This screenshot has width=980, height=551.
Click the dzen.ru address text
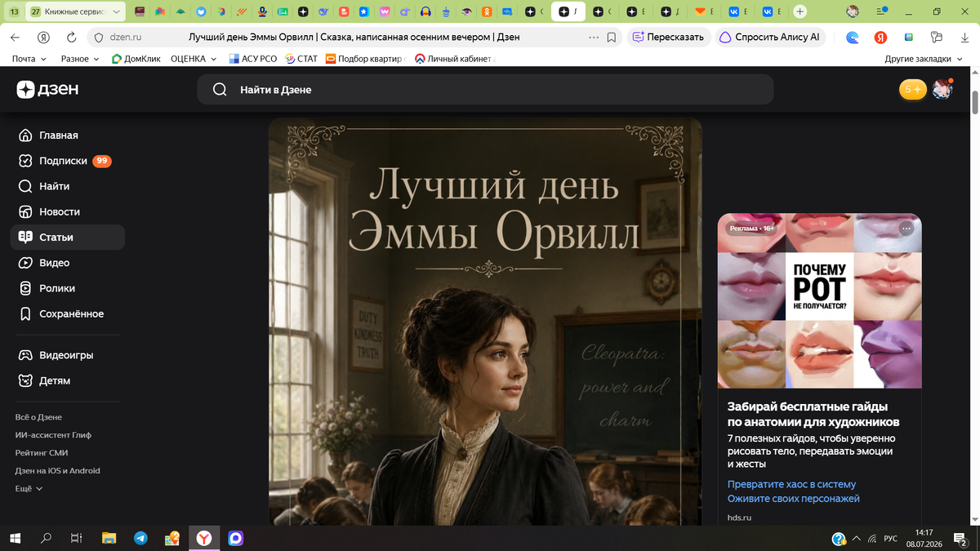126,37
